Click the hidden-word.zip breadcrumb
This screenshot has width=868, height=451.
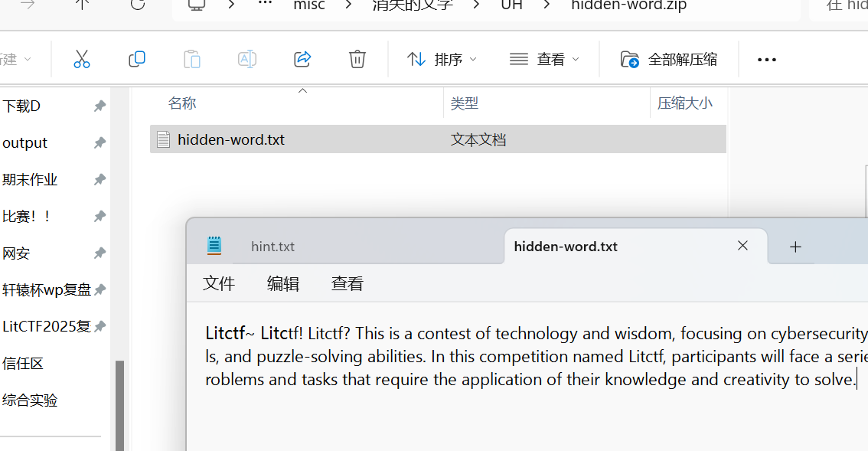click(629, 5)
